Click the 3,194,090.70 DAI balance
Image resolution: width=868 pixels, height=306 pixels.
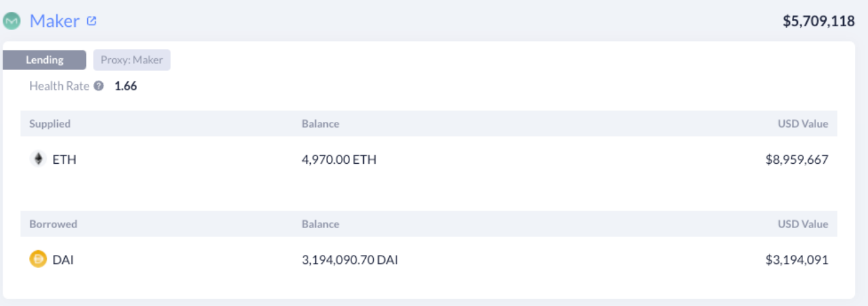[350, 259]
